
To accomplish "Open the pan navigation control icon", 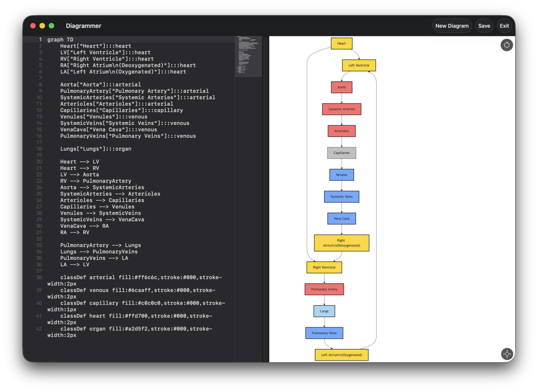I will coord(507,354).
